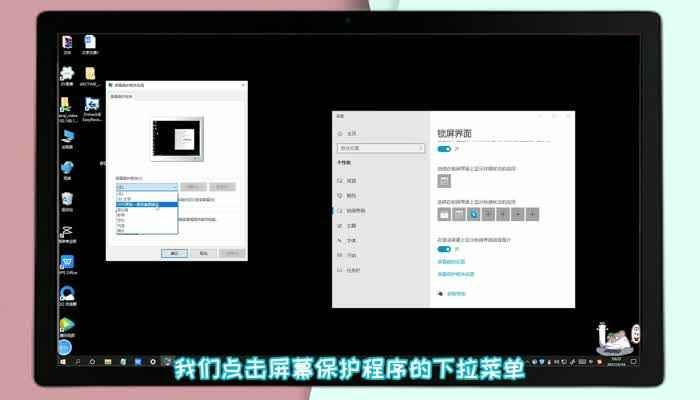Click OK button in screen saver dialog

click(x=174, y=254)
